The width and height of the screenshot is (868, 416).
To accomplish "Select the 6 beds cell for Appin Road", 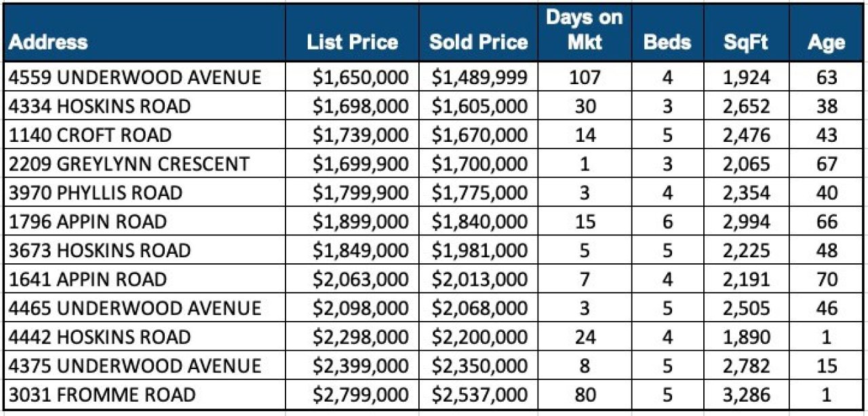I will click(x=667, y=222).
